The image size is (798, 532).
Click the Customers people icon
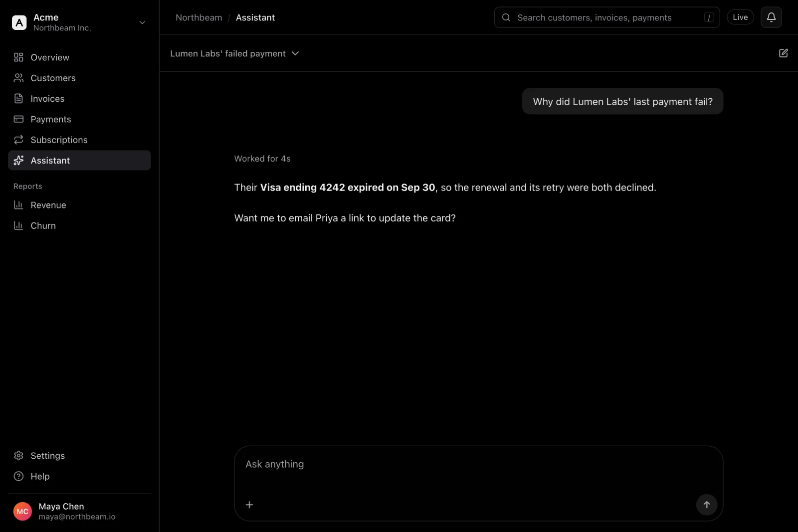(x=18, y=78)
